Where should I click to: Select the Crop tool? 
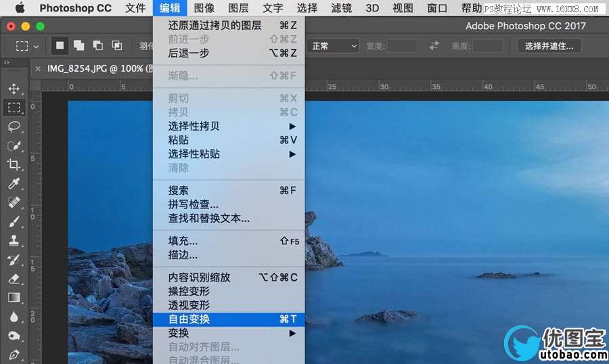point(14,164)
